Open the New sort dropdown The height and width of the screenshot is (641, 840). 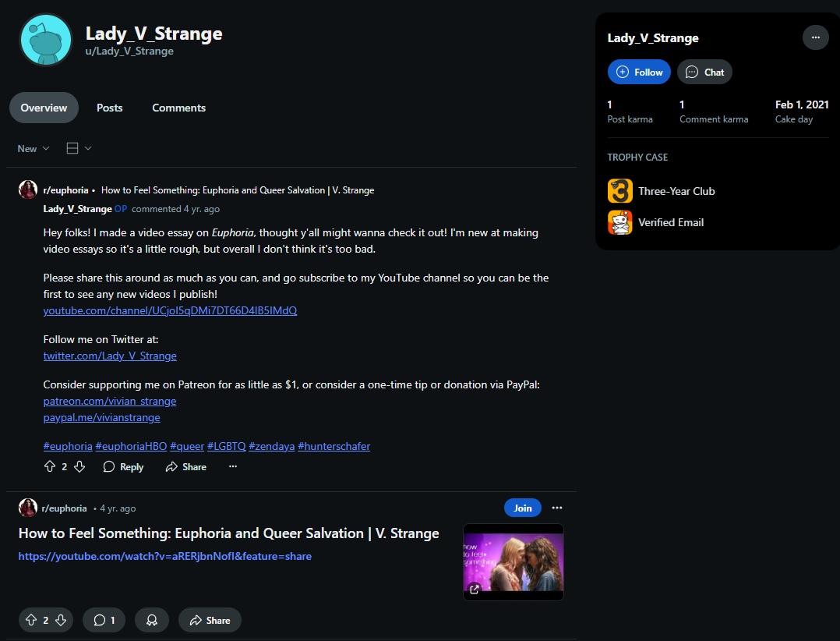(x=34, y=148)
